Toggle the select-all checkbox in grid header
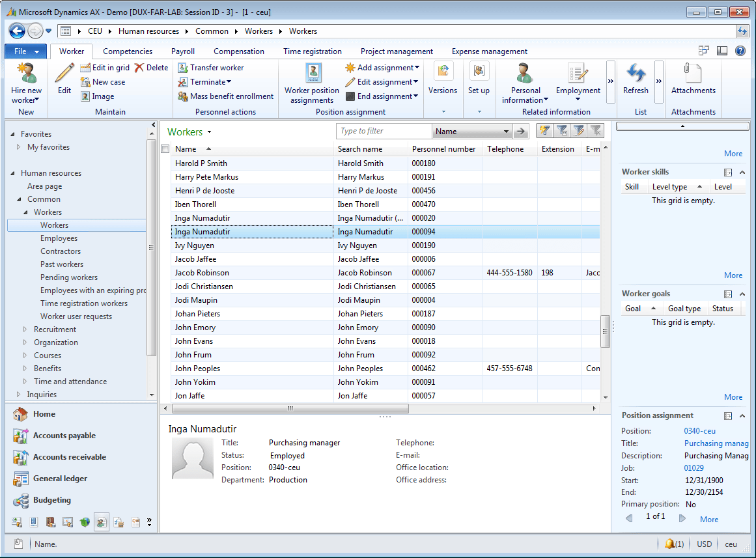756x558 pixels. pos(165,149)
